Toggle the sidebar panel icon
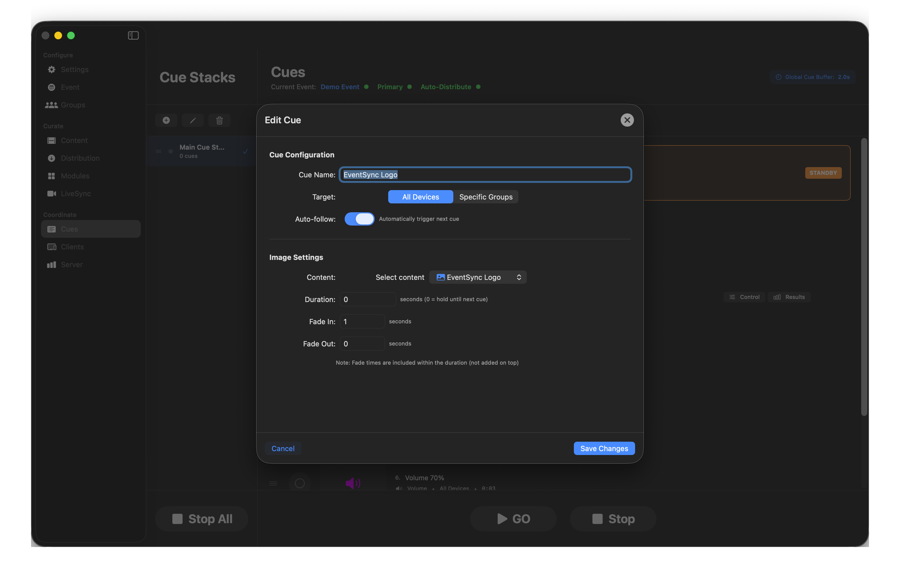 click(133, 35)
